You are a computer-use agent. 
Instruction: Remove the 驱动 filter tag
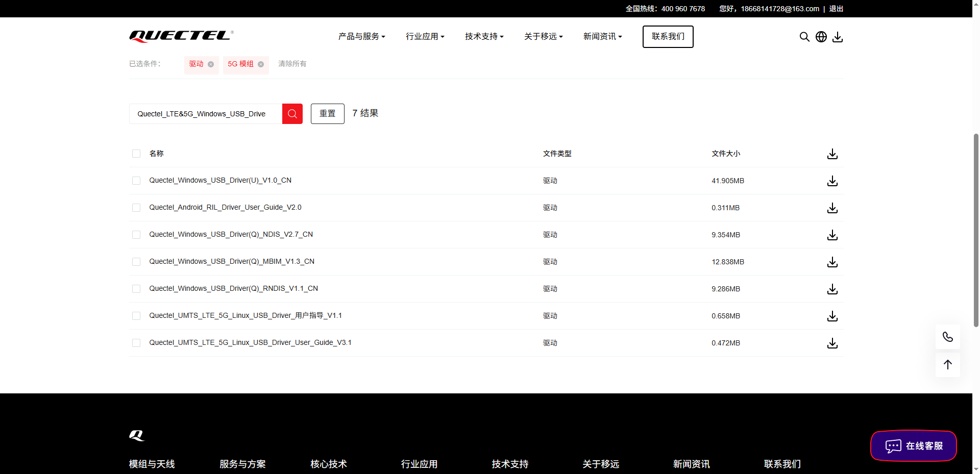pyautogui.click(x=211, y=64)
